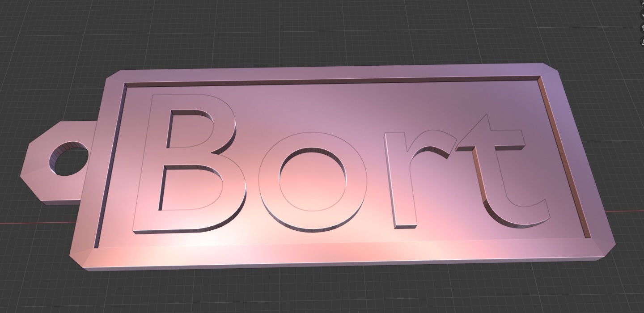
Task: Click the navigation gizmo at top right
Action: [643, 3]
